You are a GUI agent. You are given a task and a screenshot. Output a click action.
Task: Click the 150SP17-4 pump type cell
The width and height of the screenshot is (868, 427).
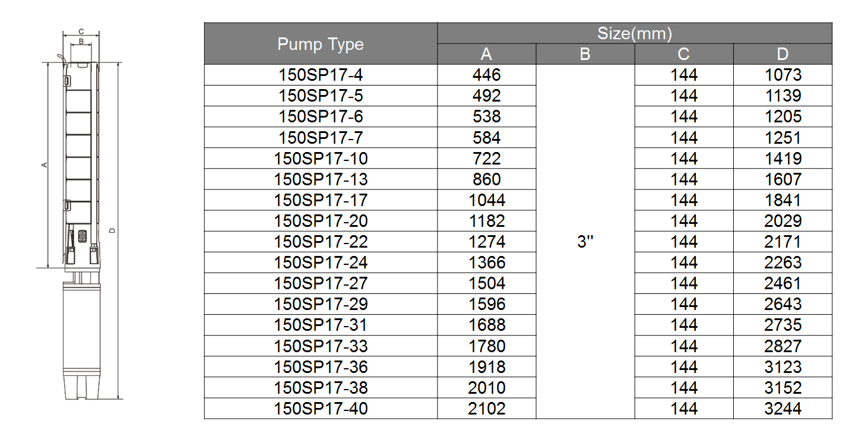(x=321, y=75)
